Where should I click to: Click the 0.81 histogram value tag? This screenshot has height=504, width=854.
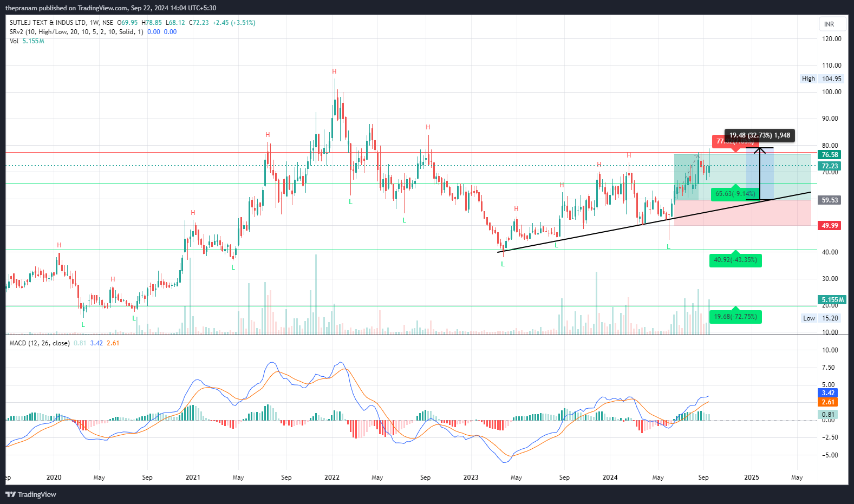tap(827, 415)
